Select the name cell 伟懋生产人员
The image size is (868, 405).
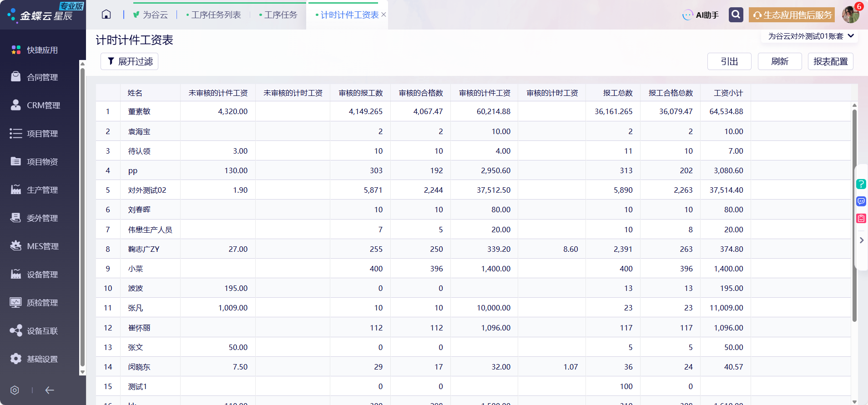tap(150, 230)
